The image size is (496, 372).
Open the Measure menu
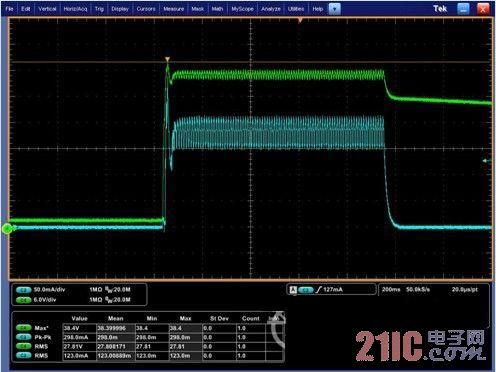coord(173,9)
